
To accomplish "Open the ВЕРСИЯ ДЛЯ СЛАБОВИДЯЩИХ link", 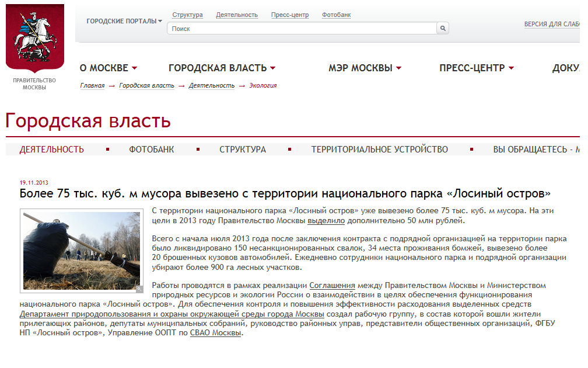I will pyautogui.click(x=552, y=24).
